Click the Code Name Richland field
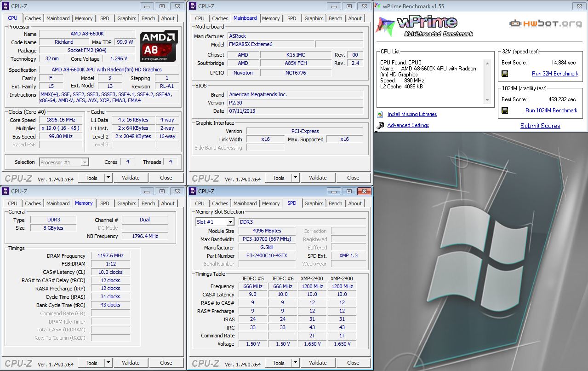The width and height of the screenshot is (588, 371). [64, 42]
